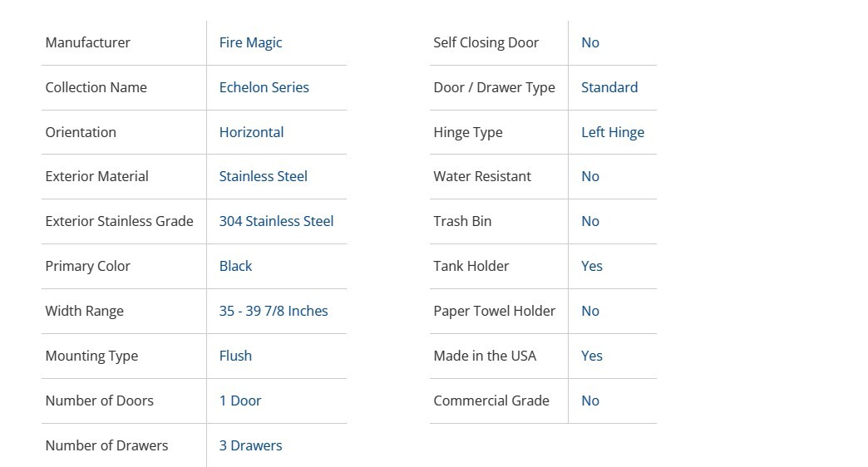Click the No value beside Self Closing Door
The height and width of the screenshot is (467, 868).
[x=590, y=42]
